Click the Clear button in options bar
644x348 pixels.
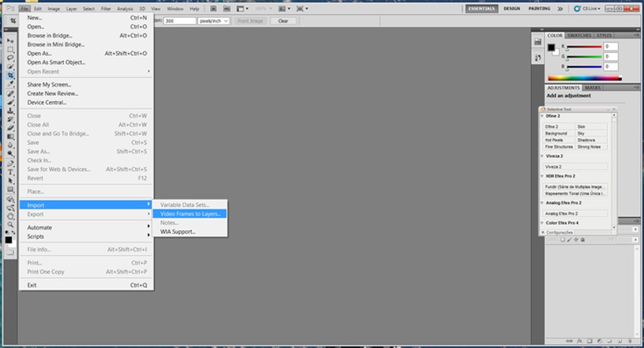point(283,20)
